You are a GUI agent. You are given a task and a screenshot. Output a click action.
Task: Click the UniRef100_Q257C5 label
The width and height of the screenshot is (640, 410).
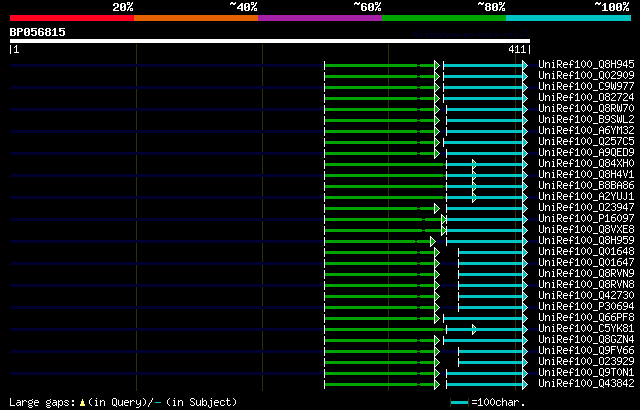coord(586,142)
